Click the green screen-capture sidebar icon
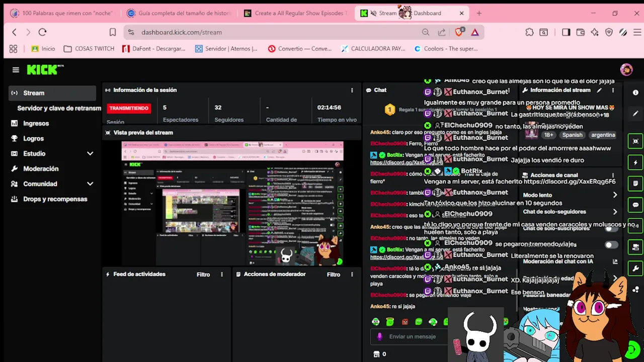 [635, 141]
